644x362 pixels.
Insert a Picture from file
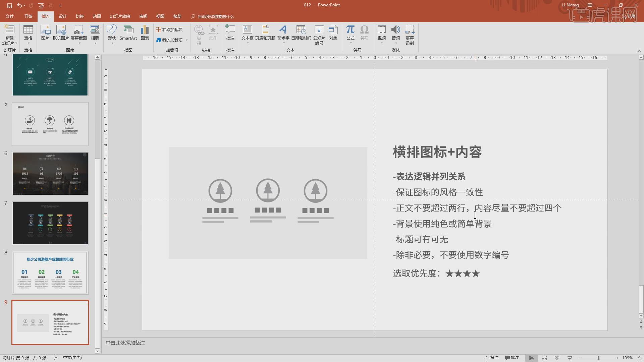coord(45,33)
